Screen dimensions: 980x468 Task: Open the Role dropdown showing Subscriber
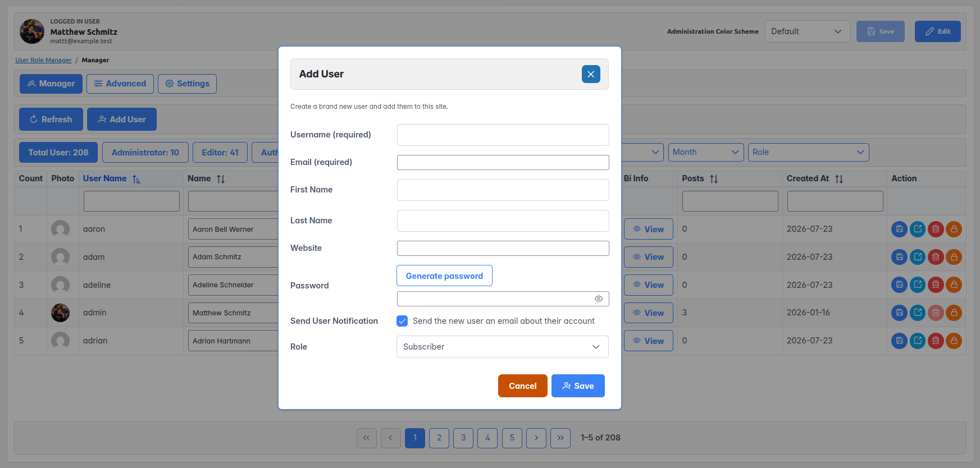(503, 347)
